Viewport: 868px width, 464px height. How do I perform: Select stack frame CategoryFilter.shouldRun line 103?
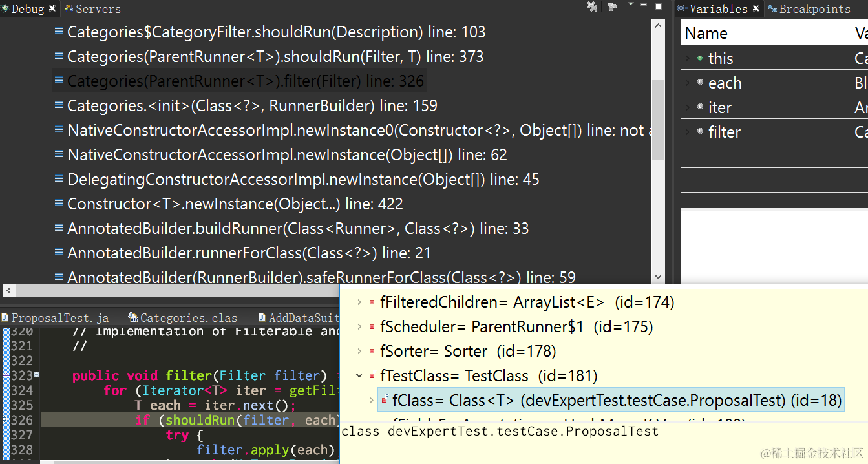coord(276,32)
